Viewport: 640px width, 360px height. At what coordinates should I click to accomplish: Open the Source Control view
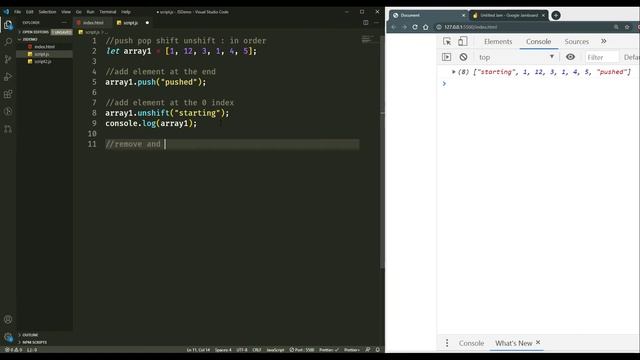8,59
